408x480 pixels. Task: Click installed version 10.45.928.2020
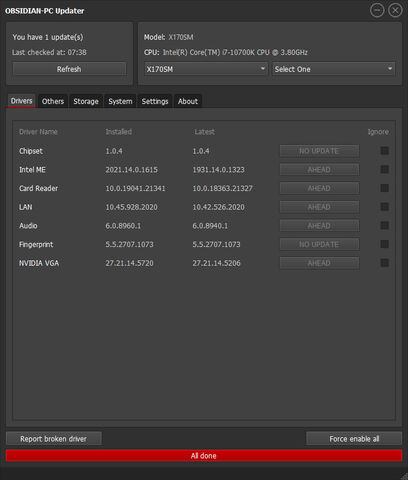point(131,207)
